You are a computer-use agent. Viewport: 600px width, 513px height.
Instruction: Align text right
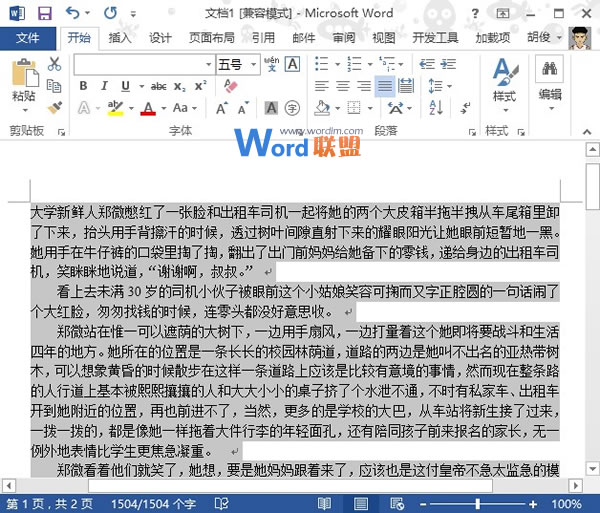(x=364, y=86)
